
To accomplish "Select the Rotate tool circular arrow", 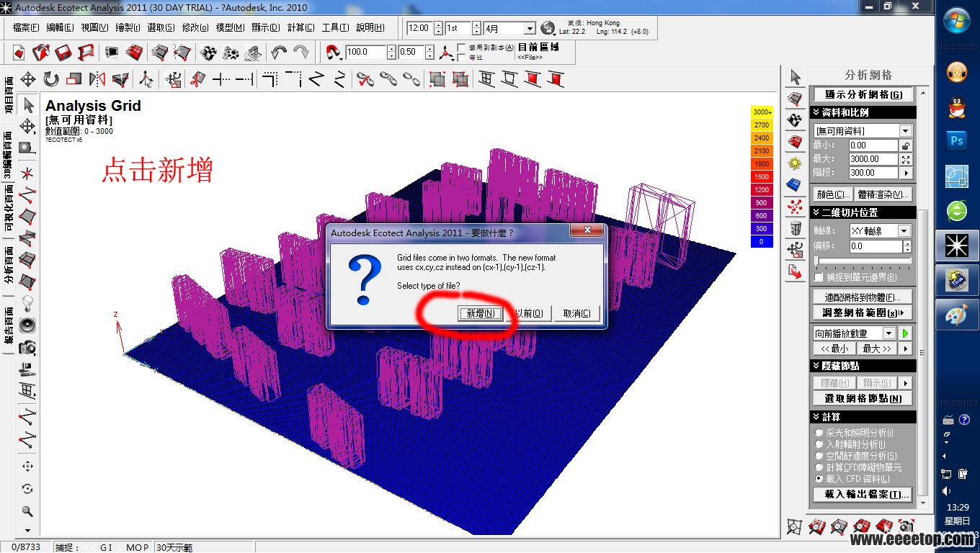I will pyautogui.click(x=50, y=79).
